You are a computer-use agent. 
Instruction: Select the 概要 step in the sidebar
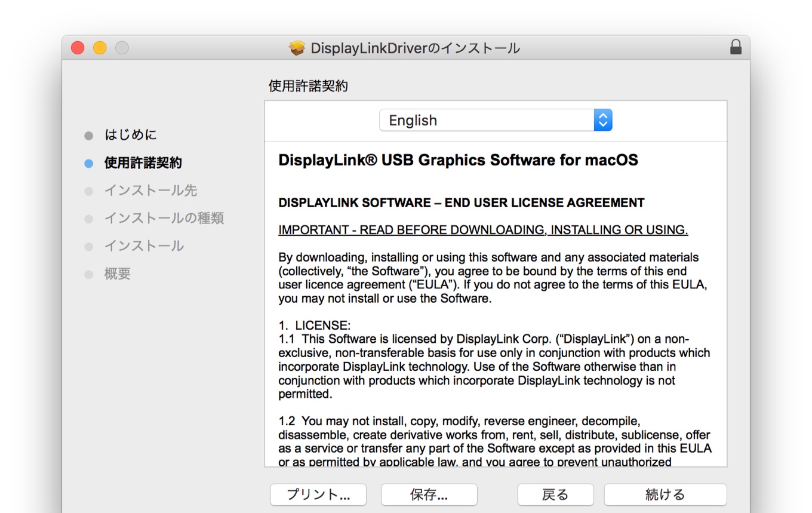click(x=118, y=274)
